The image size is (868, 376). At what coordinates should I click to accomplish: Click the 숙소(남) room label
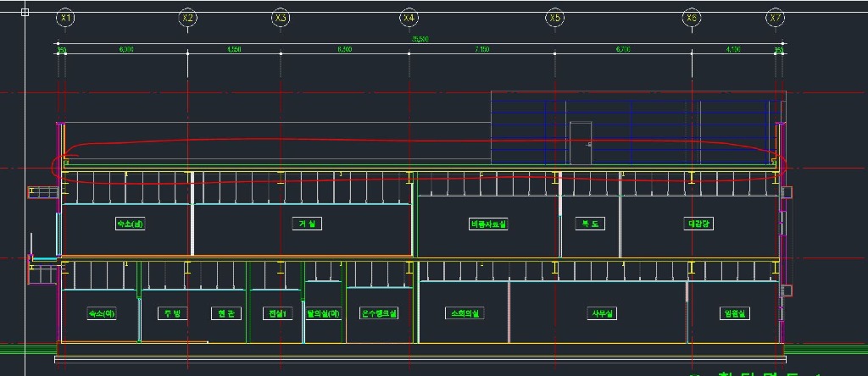[131, 224]
